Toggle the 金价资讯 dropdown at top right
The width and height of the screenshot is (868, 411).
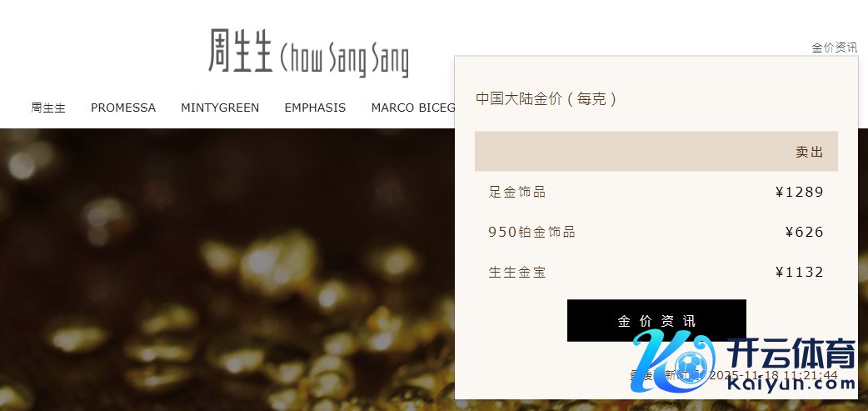[x=834, y=48]
